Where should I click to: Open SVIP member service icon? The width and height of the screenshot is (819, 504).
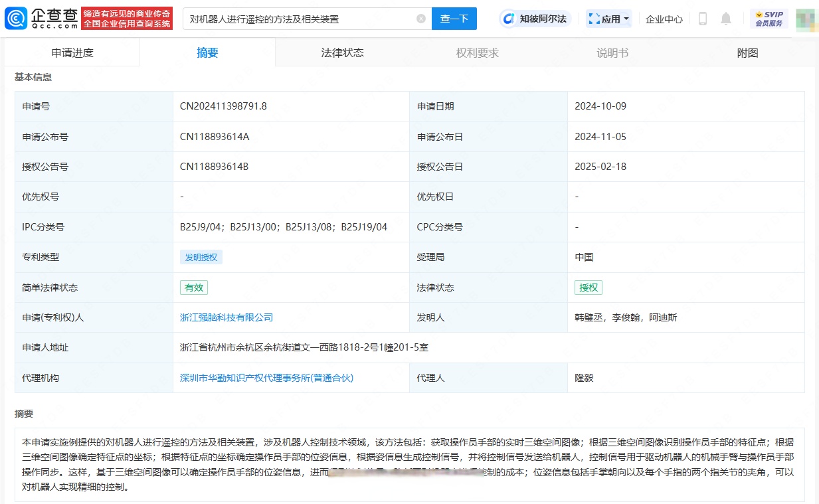pyautogui.click(x=769, y=19)
